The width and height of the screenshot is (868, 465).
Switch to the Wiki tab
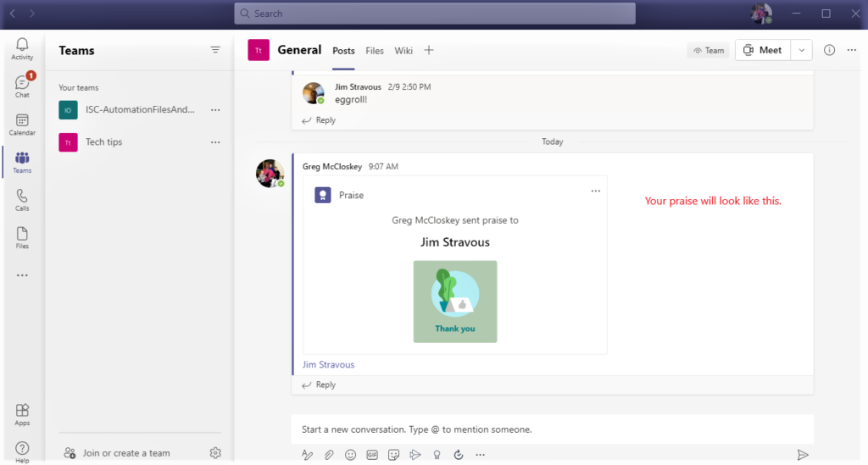pyautogui.click(x=403, y=50)
